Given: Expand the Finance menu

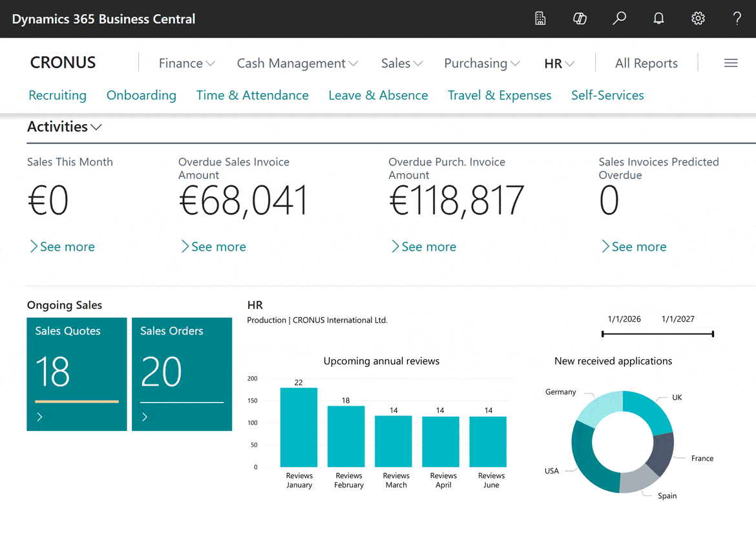Looking at the screenshot, I should click(x=187, y=63).
